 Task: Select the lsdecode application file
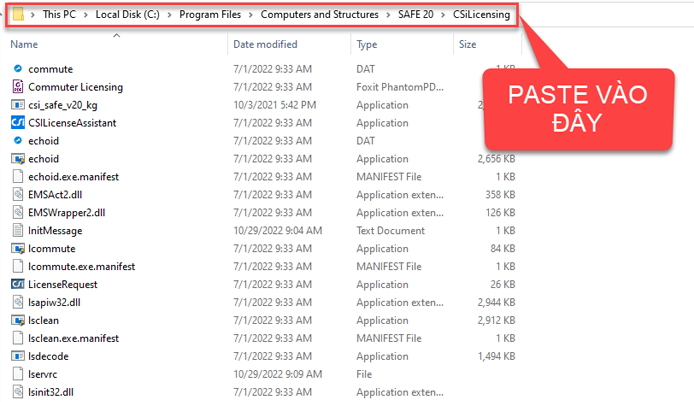pos(50,356)
